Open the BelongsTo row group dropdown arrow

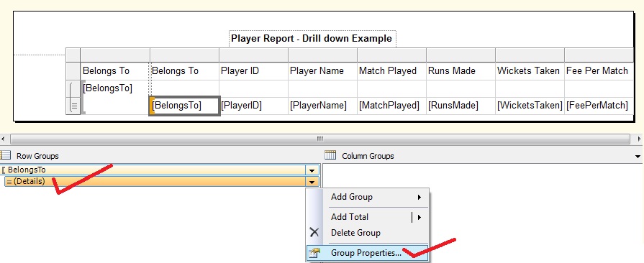click(312, 170)
